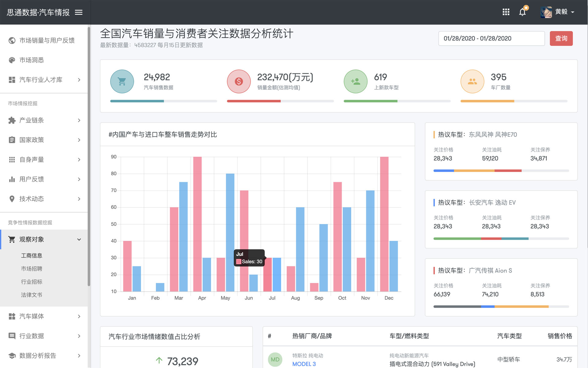588x368 pixels.
Task: Click the date range input field
Action: (x=491, y=39)
